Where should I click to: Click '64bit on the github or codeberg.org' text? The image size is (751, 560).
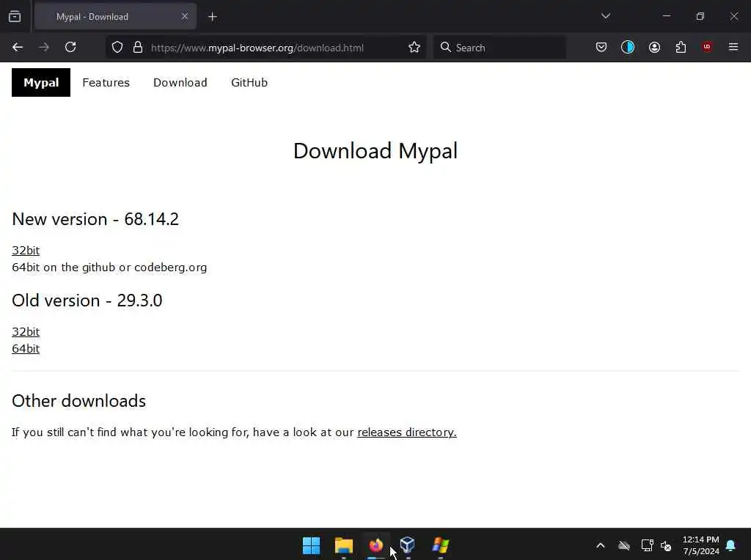coord(109,267)
